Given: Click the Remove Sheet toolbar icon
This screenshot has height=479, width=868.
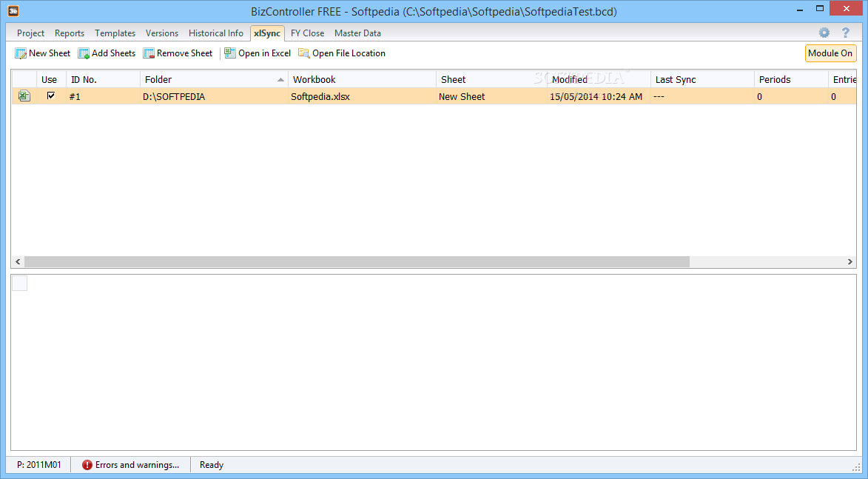Looking at the screenshot, I should click(x=148, y=53).
